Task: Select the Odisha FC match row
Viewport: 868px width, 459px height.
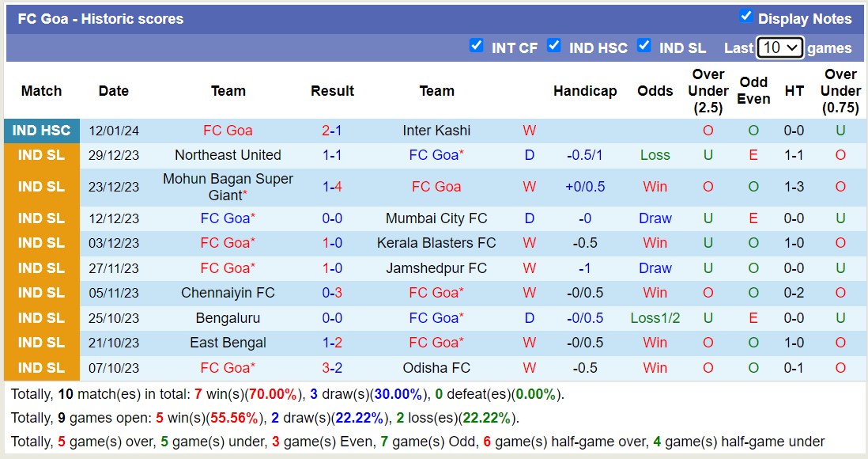Action: (437, 368)
